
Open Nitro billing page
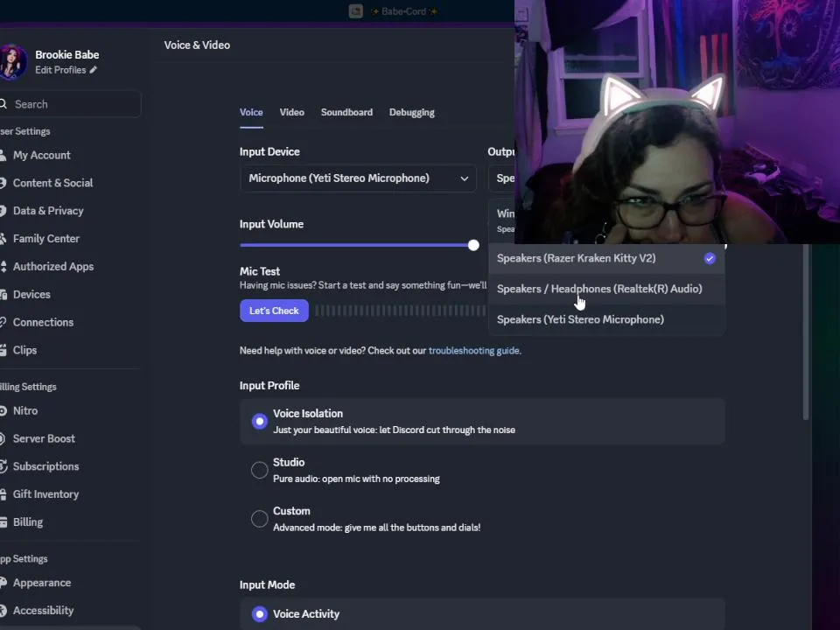(x=25, y=410)
